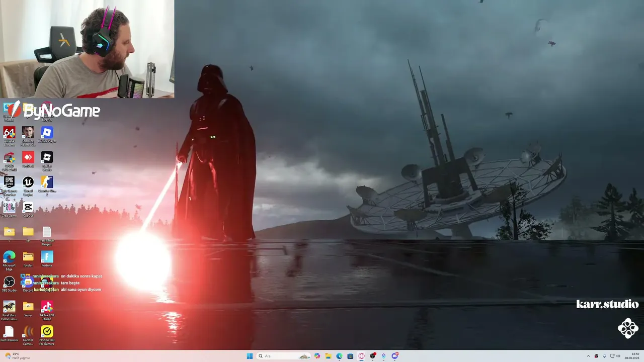
Task: Select the Unreal Engine desktop shortcut
Action: coord(28,185)
